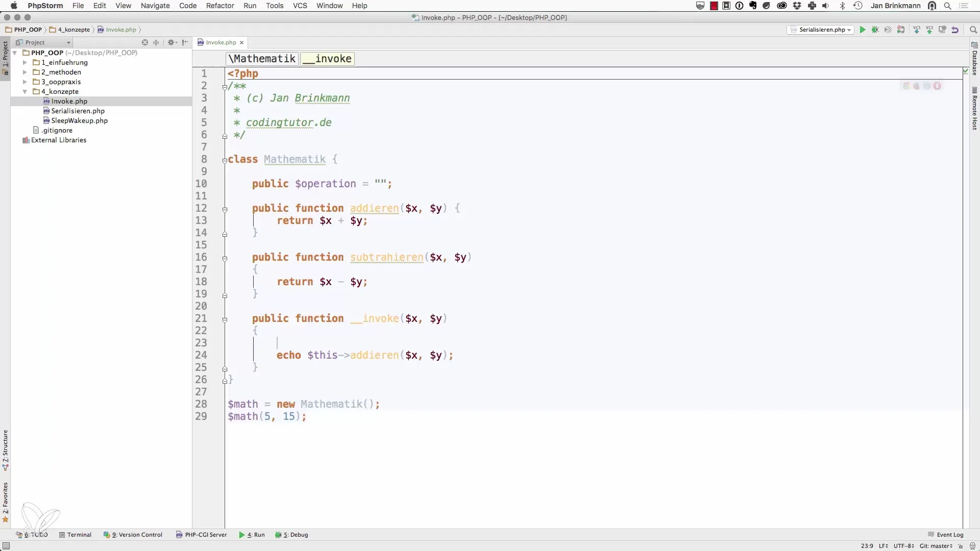Viewport: 980px width, 551px height.
Task: Click macOS notification center icon
Action: [x=964, y=6]
